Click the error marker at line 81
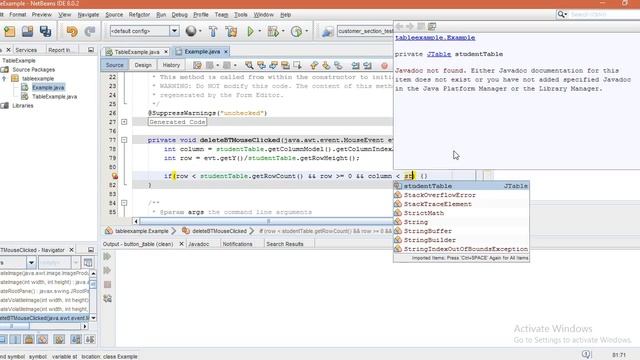Screen dimensions: 640x360 (115, 176)
